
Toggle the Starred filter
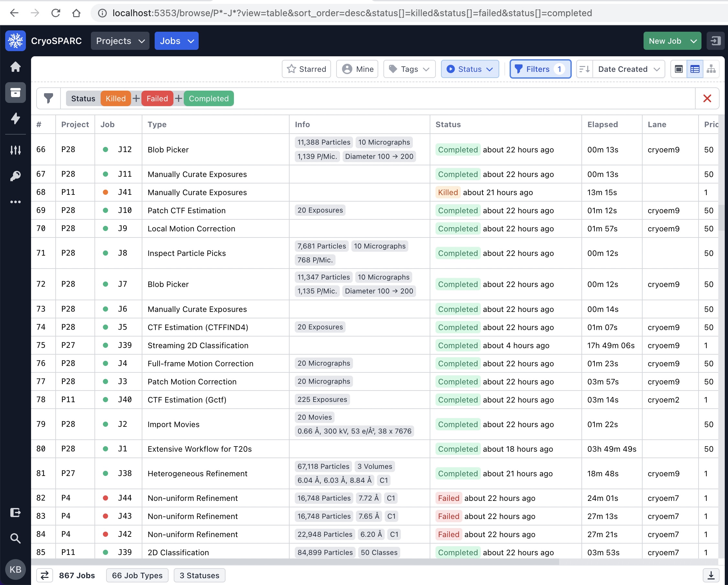pyautogui.click(x=306, y=69)
